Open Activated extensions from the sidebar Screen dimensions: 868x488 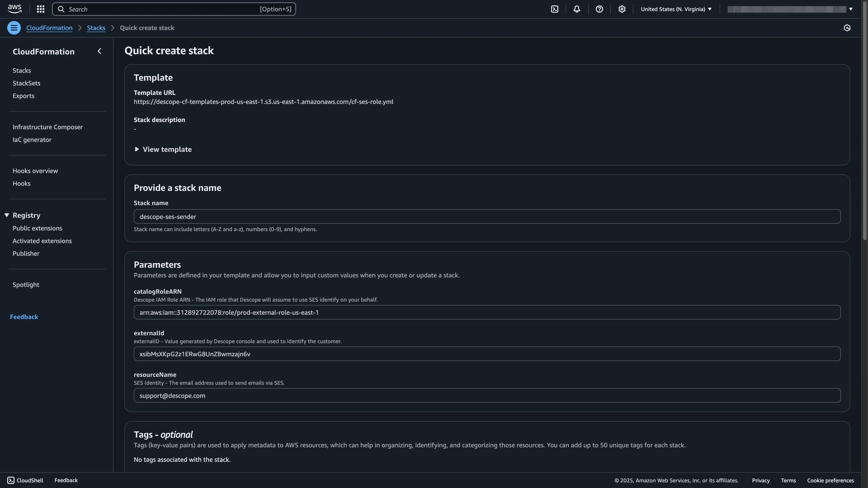[x=42, y=240]
